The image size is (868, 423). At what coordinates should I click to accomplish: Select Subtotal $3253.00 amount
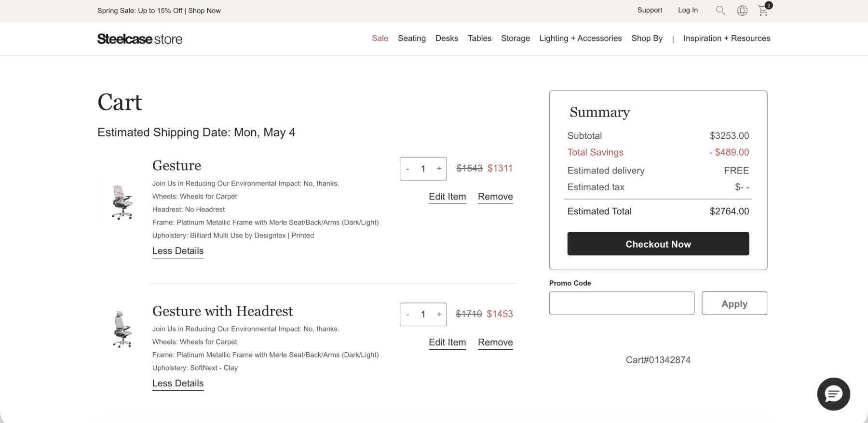[730, 136]
